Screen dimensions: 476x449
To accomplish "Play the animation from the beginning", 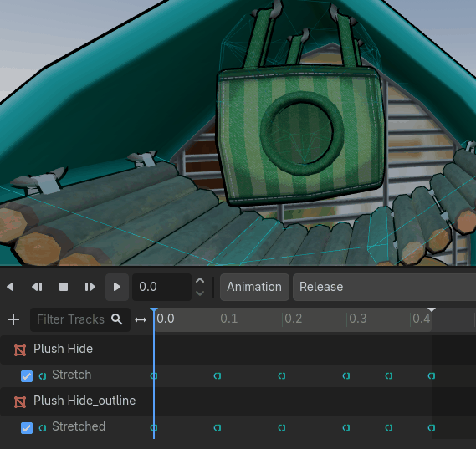I will pyautogui.click(x=90, y=287).
